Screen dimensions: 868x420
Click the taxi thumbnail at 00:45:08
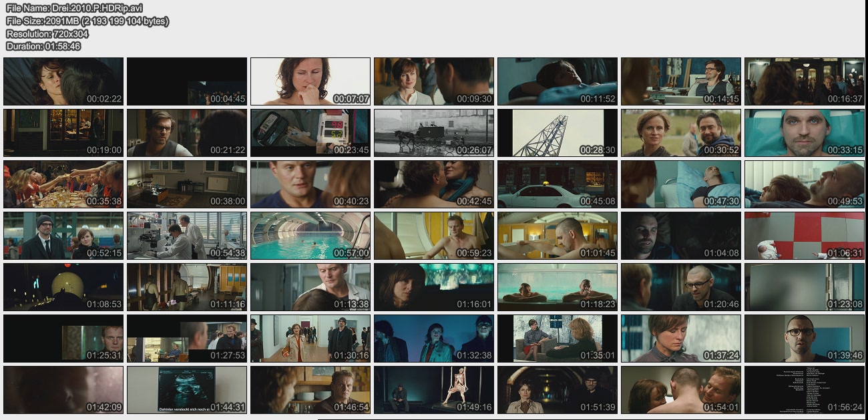[558, 184]
